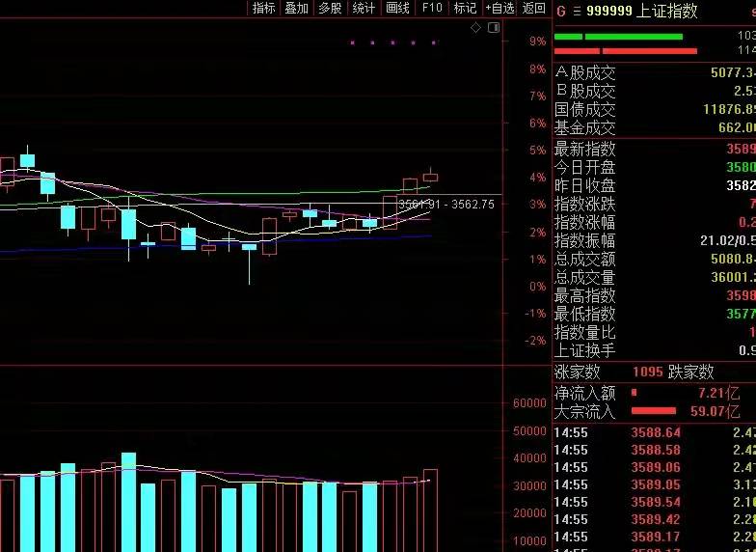
Task: Click the 3561.91 - 3562.75 price label
Action: click(445, 205)
